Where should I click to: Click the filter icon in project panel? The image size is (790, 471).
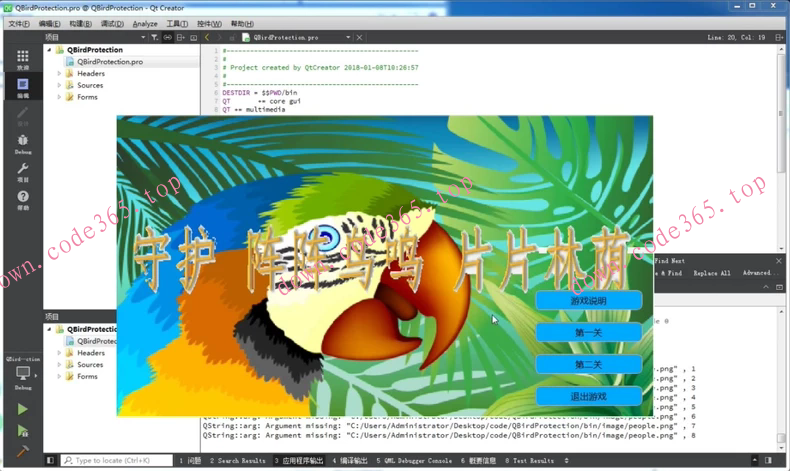[154, 37]
